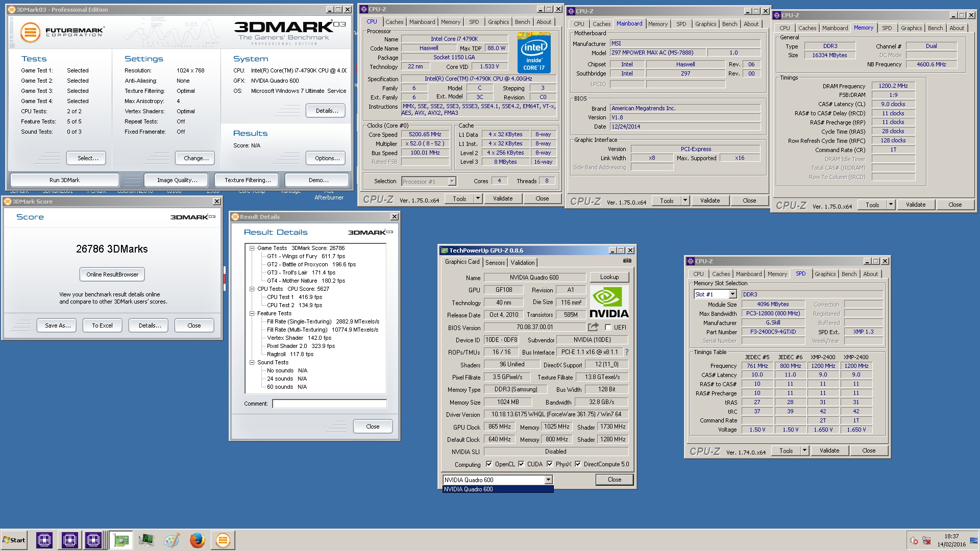Click the GPU-Z title bar icon

pos(445,251)
